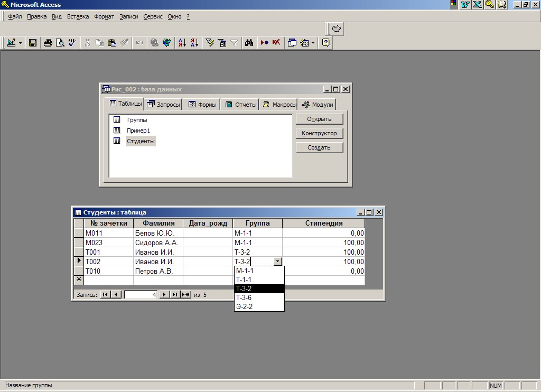This screenshot has height=392, width=541.
Task: Go to next record navigation button
Action: 164,295
